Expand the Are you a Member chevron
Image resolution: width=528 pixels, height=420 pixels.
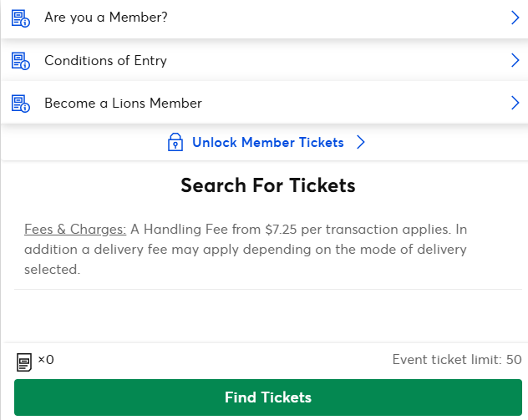(x=515, y=18)
